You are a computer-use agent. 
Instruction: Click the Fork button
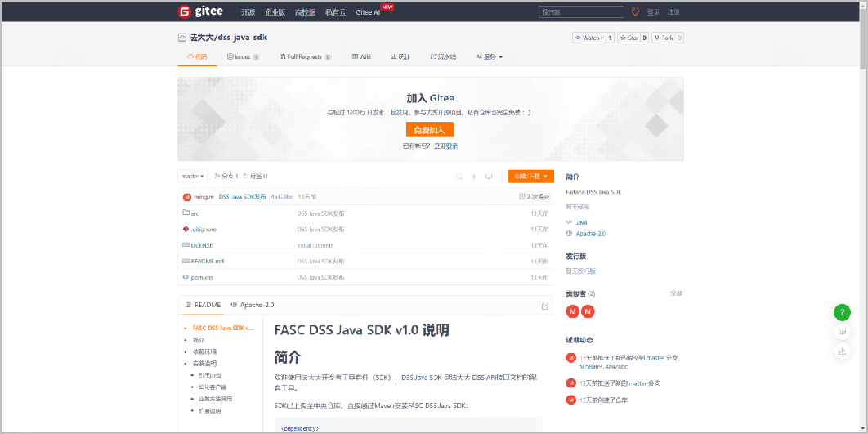coord(663,38)
